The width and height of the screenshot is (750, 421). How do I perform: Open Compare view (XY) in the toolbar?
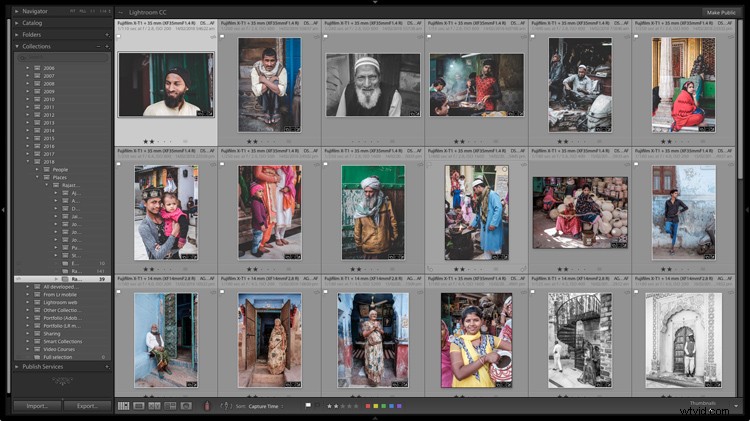154,406
